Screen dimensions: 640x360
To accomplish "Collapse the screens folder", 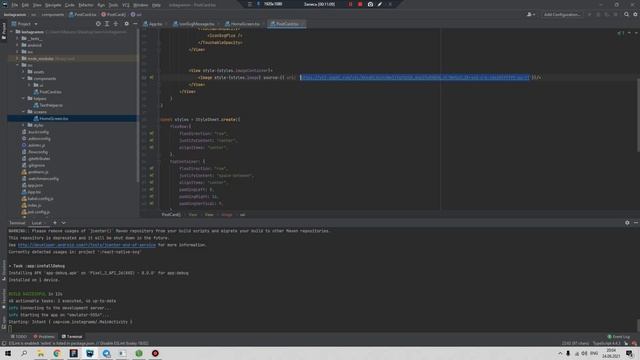I will [24, 111].
